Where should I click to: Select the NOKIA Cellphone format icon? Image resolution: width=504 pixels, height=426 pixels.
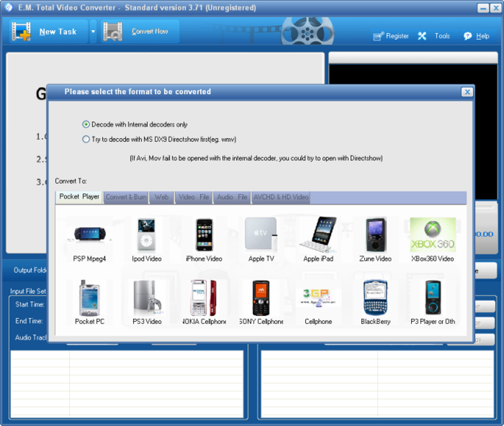[x=204, y=297]
